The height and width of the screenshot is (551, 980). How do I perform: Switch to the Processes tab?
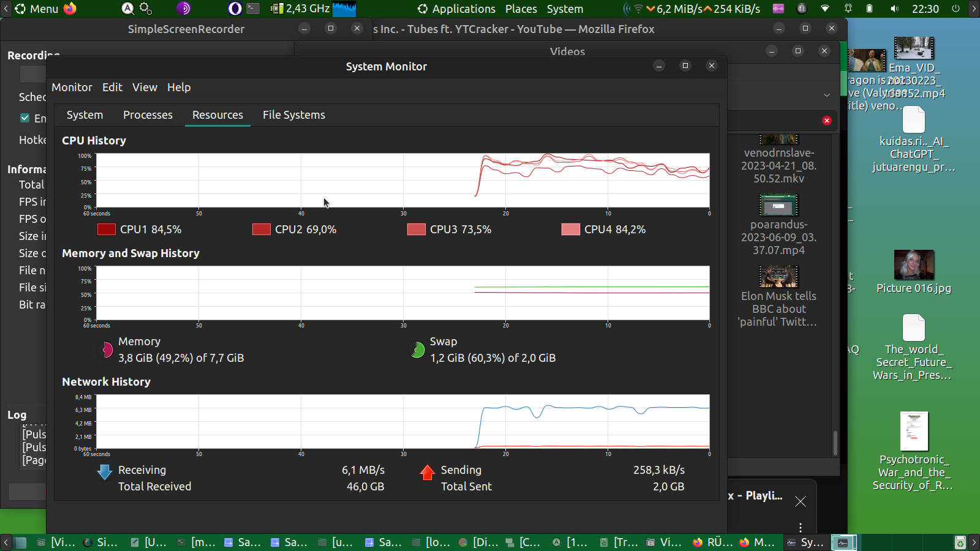pos(148,115)
